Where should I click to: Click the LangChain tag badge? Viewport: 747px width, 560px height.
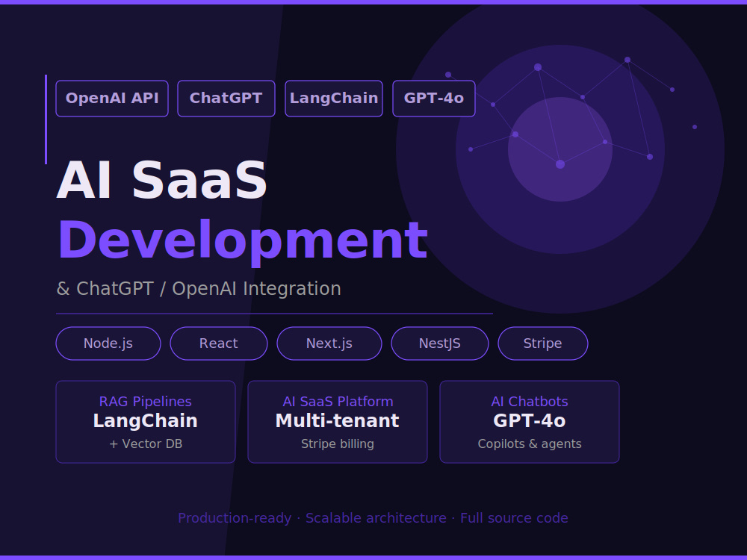tap(334, 99)
